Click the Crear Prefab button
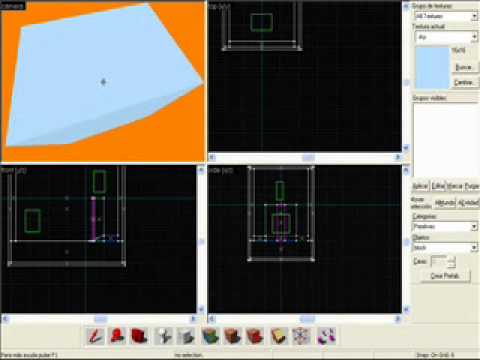 pyautogui.click(x=445, y=276)
